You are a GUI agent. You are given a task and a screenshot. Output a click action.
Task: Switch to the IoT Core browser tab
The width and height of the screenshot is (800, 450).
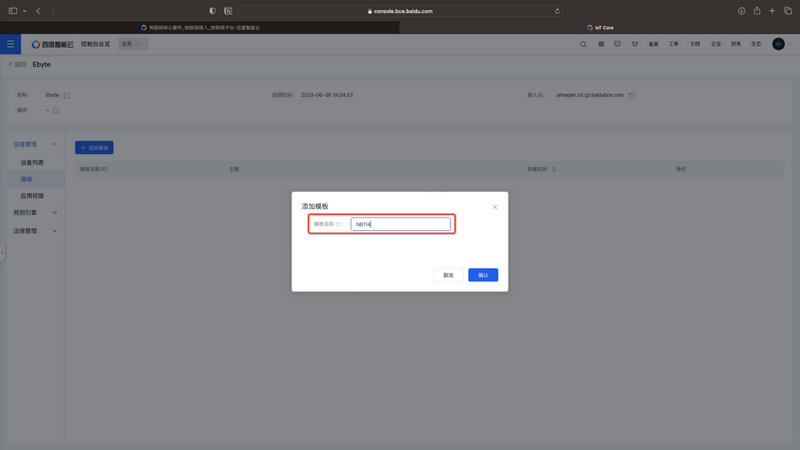(604, 27)
